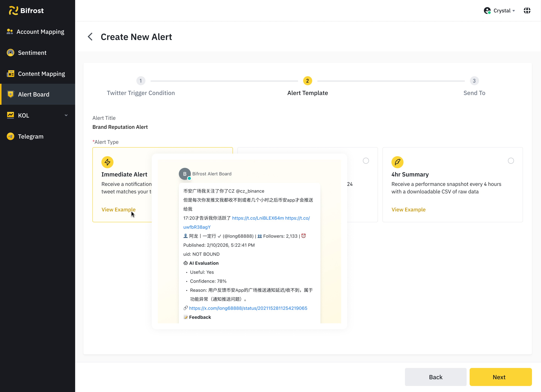This screenshot has width=541, height=392.
Task: Click the Account Mapping people icon
Action: (10, 32)
